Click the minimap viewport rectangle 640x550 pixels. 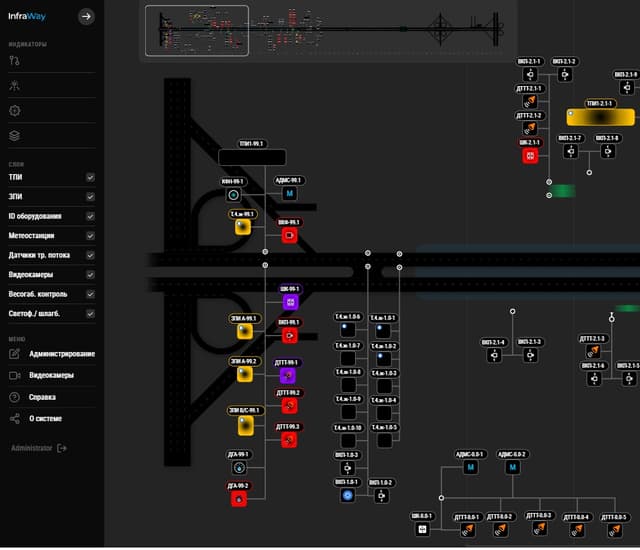click(197, 31)
